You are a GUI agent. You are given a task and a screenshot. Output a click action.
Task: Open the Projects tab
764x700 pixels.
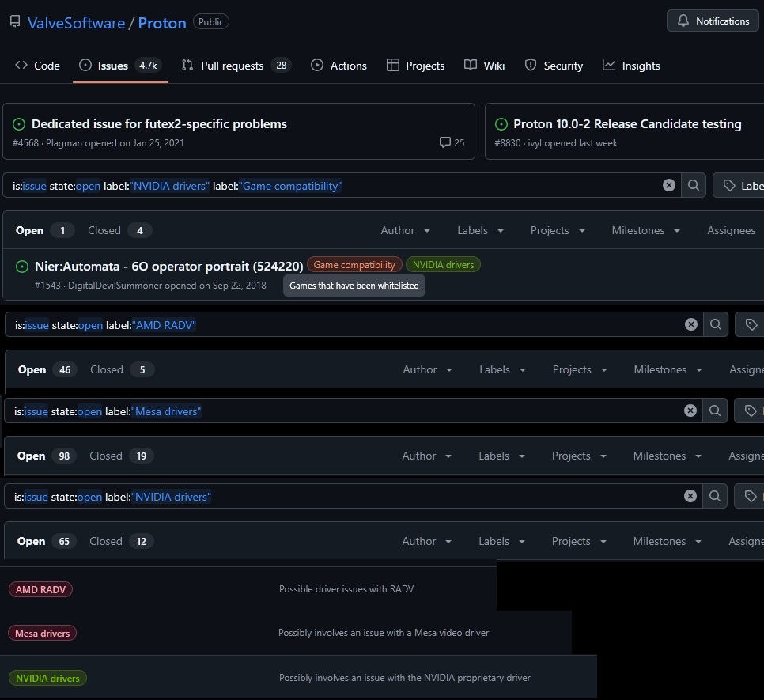pyautogui.click(x=416, y=66)
